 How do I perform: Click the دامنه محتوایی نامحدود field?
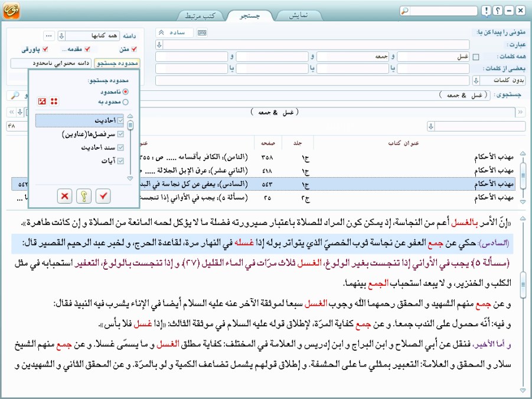point(51,63)
